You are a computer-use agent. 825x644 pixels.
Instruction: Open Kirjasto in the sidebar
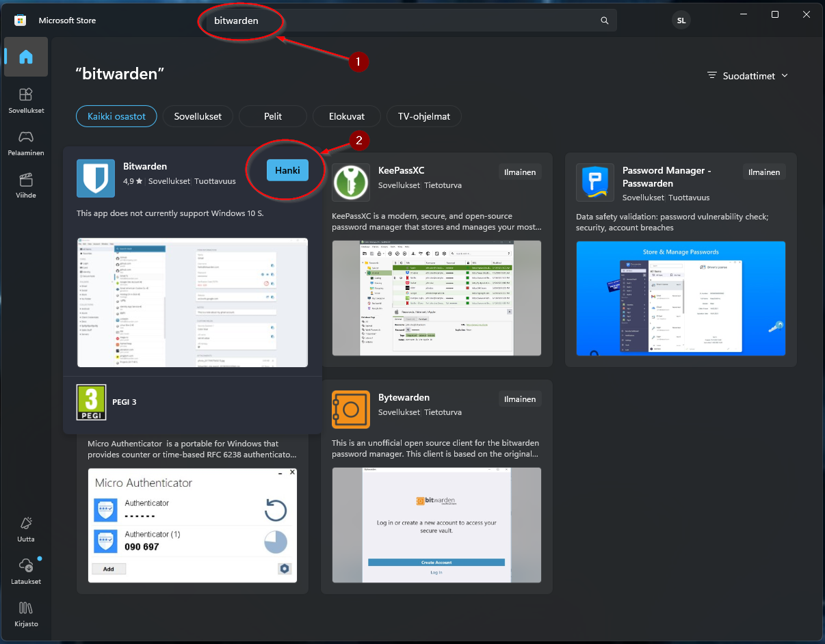tap(26, 613)
